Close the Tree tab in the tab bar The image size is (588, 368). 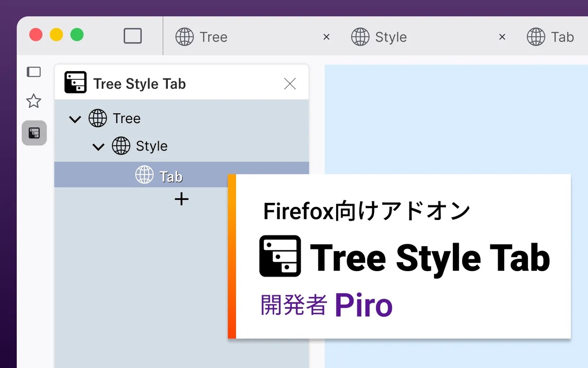(x=327, y=37)
